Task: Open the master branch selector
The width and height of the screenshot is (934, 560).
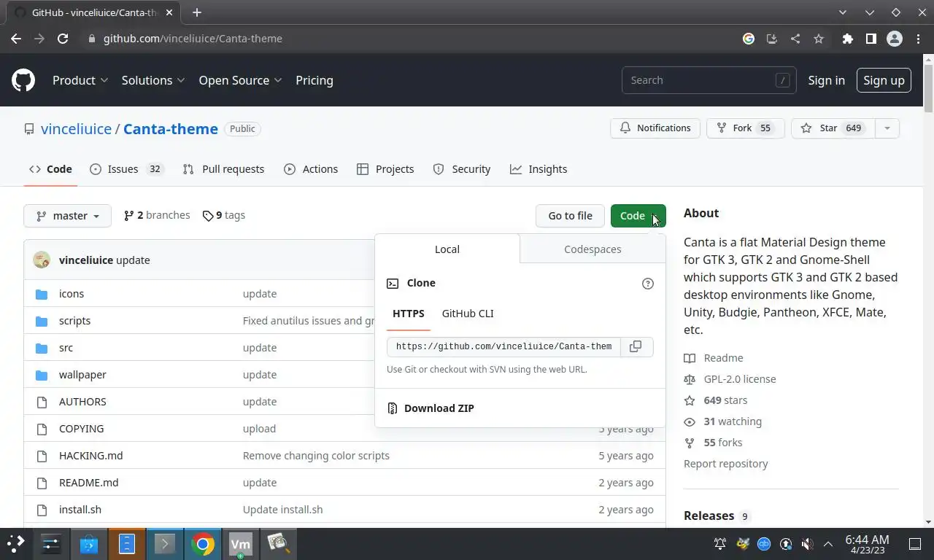Action: pos(67,216)
